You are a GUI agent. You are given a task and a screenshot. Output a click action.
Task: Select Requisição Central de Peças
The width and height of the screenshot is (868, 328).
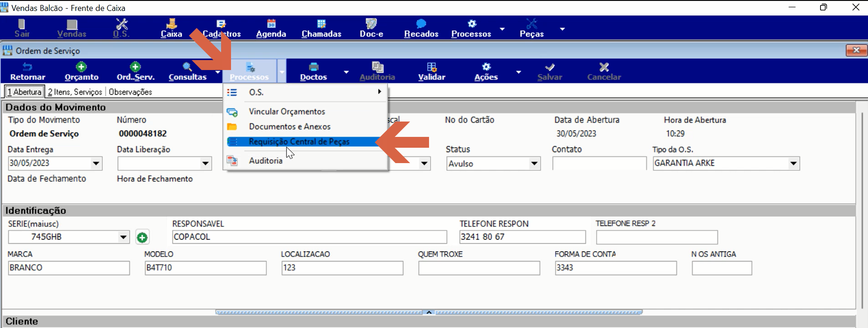click(305, 142)
